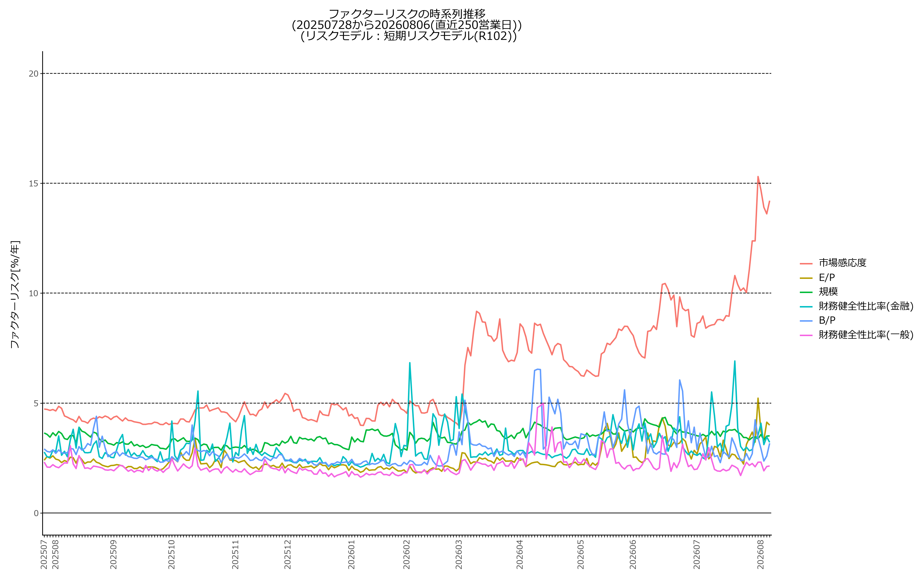
Task: Click the x-axis label 202605
Action: pyautogui.click(x=581, y=554)
